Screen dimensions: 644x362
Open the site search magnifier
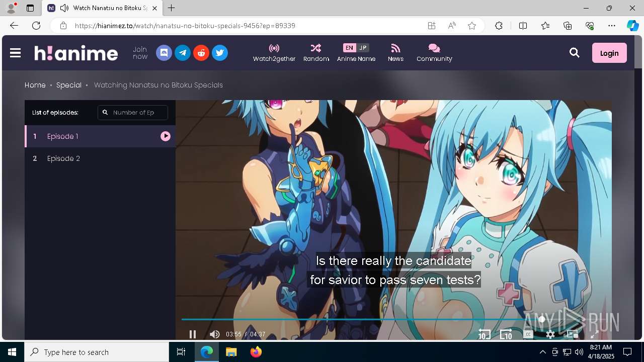[575, 53]
